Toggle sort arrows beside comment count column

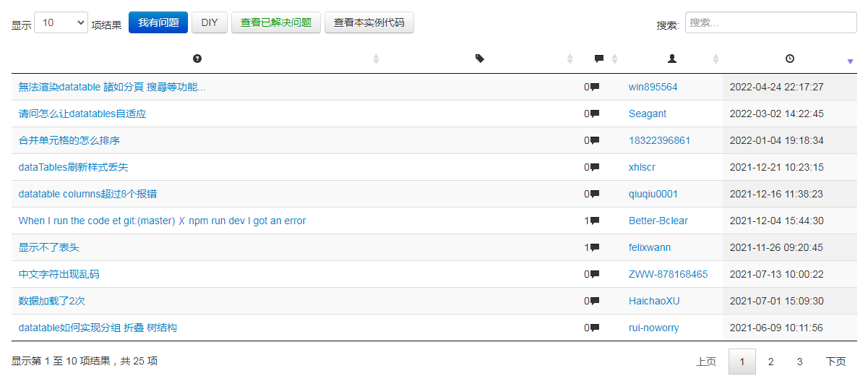point(614,59)
